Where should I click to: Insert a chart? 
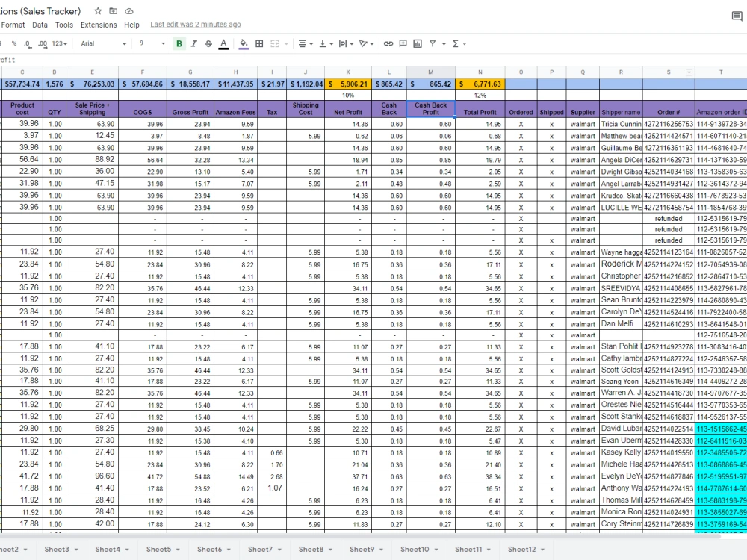click(418, 43)
